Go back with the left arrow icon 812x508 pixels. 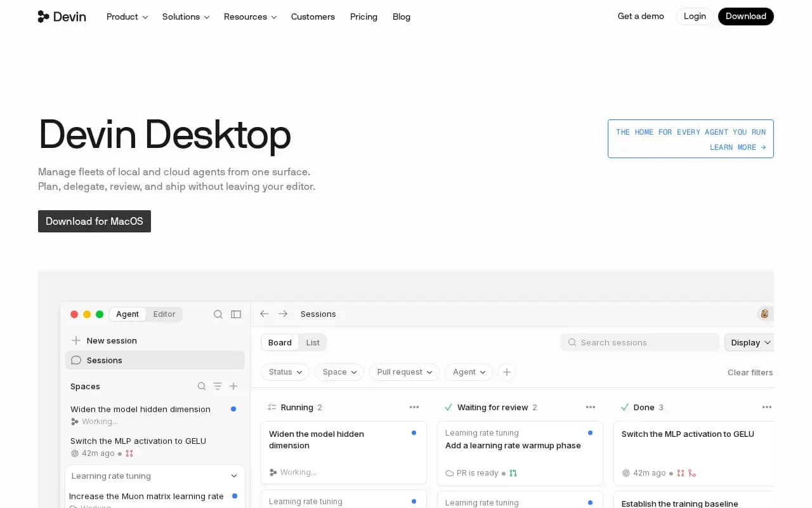(265, 314)
